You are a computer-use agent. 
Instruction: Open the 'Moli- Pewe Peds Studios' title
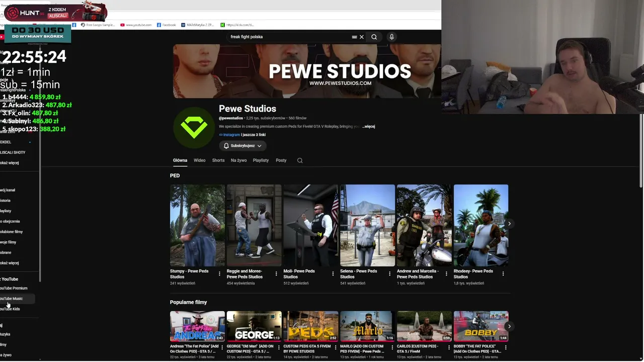tap(299, 274)
